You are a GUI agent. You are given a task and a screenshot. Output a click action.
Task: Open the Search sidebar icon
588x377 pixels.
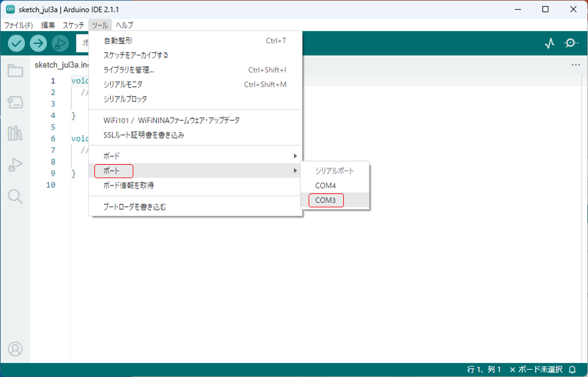click(15, 196)
